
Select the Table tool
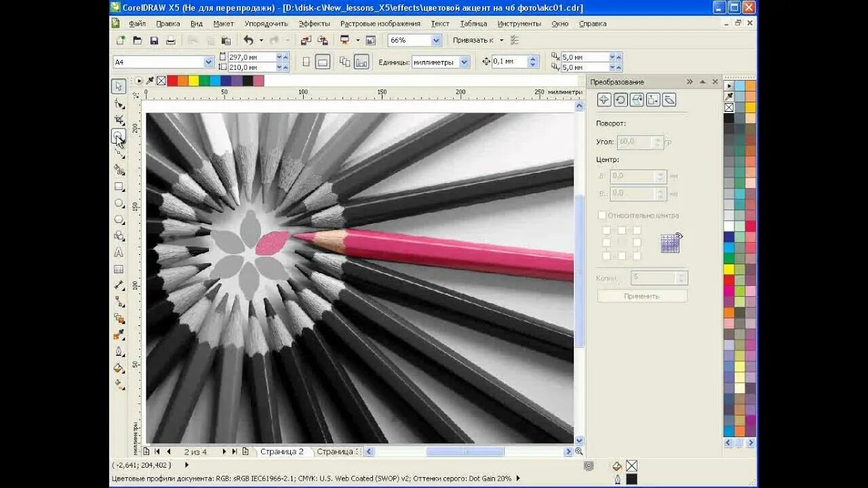tap(119, 269)
